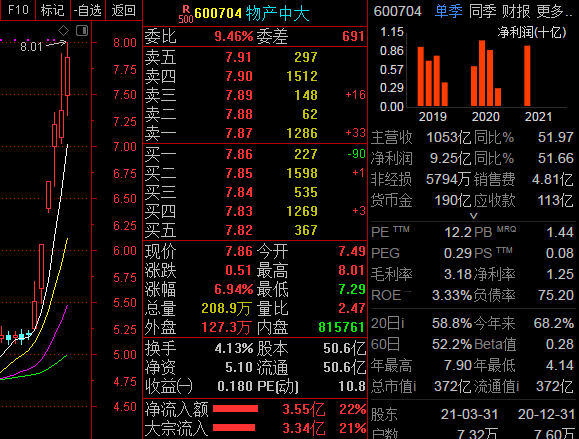Screen dimensions: 579x439
Task: Click stock code 600704 in quote header
Action: click(218, 14)
